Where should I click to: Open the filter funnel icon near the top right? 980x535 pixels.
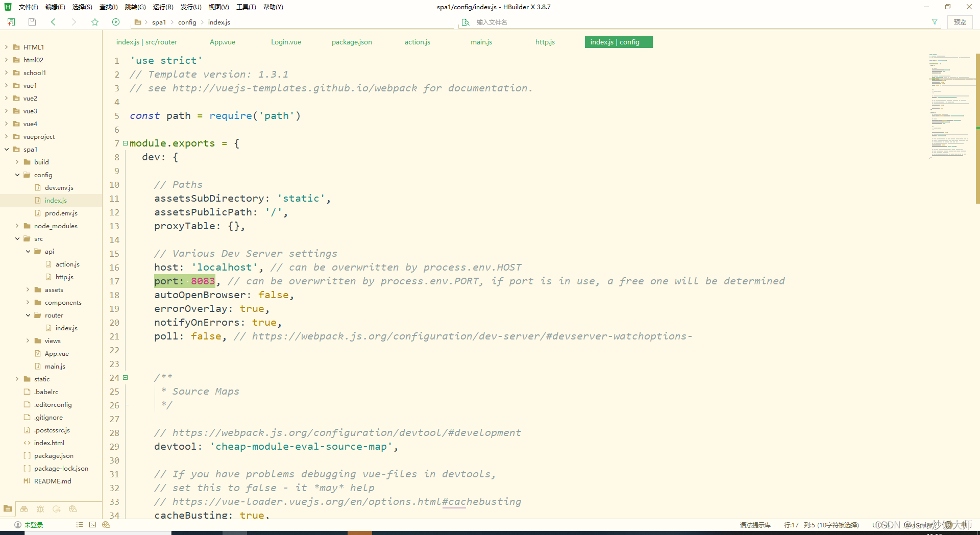click(935, 22)
